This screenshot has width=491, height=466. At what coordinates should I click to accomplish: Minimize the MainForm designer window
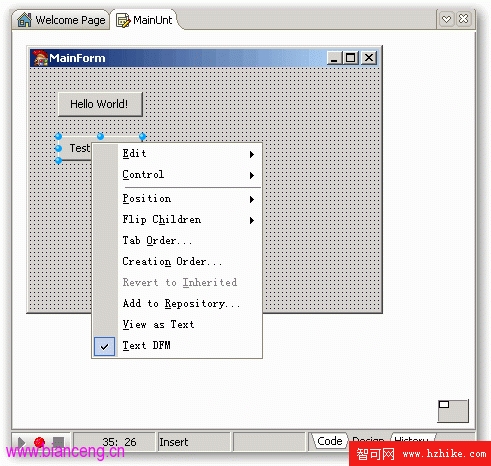[x=334, y=58]
